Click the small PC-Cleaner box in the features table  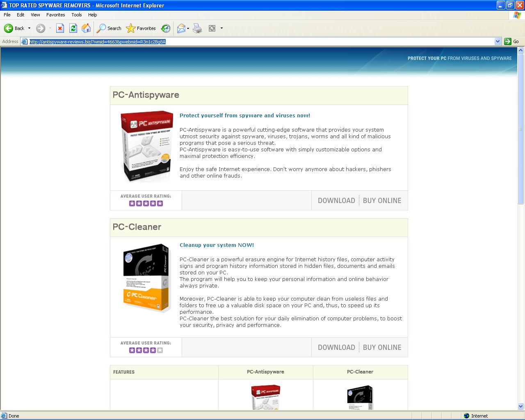click(360, 397)
